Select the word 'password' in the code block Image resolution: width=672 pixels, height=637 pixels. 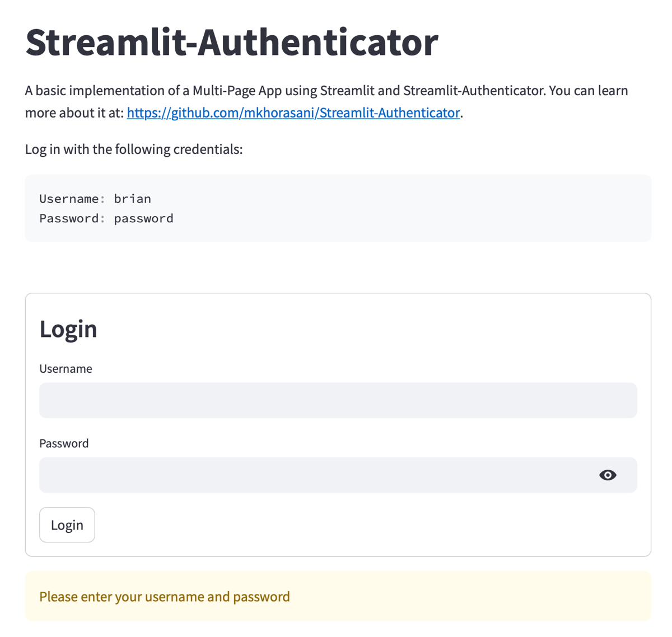(143, 218)
